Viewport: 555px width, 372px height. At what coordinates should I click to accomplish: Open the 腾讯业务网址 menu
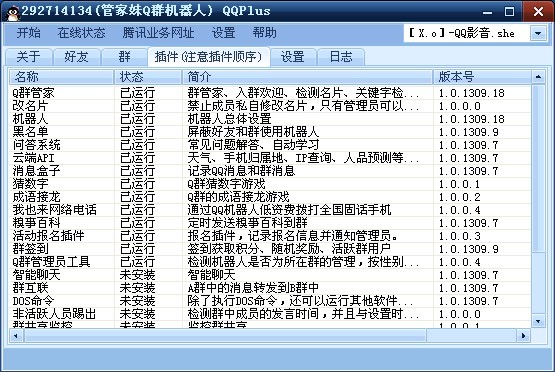pos(158,33)
